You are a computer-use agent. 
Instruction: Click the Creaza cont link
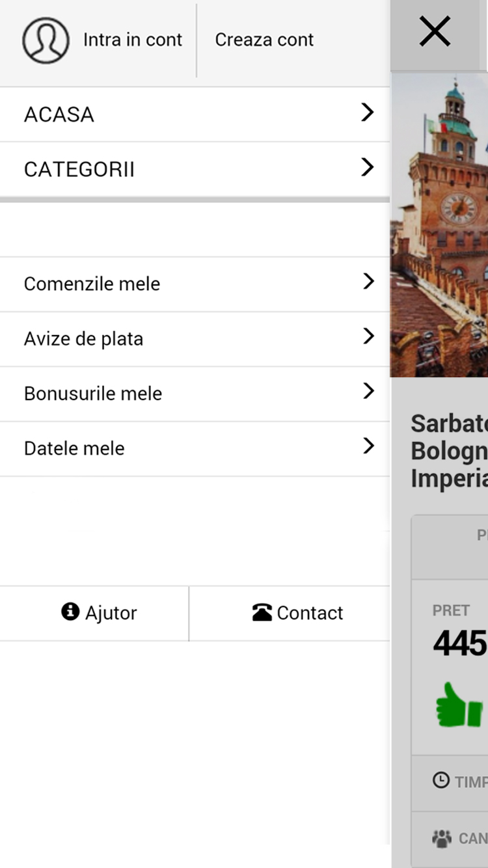pos(264,40)
